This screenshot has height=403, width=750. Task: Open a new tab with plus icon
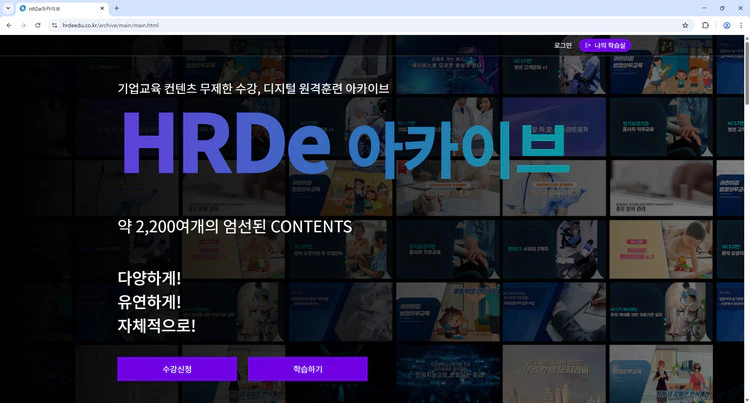click(x=116, y=8)
